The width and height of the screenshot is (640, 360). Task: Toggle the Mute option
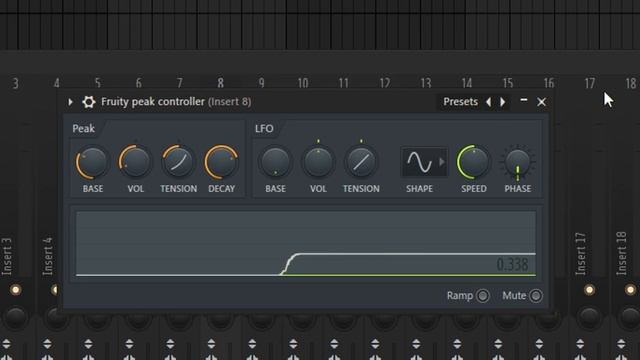[x=536, y=296]
